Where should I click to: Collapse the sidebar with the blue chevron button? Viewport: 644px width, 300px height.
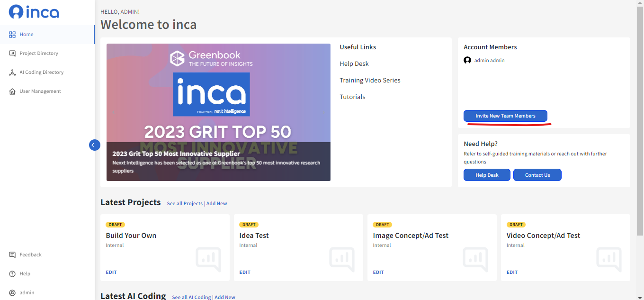(x=95, y=145)
